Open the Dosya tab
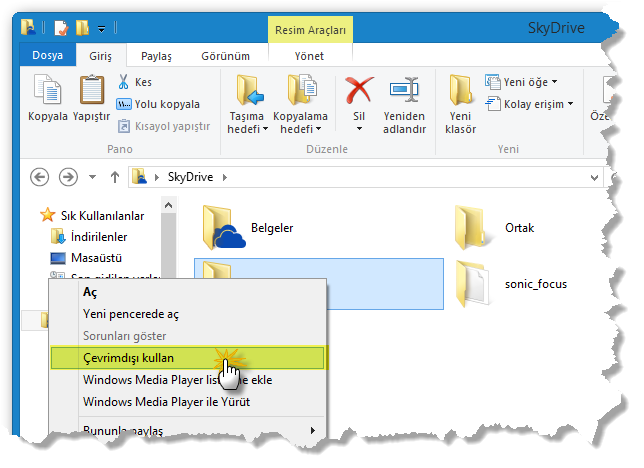Screen dimensions: 644x468 (x=48, y=55)
